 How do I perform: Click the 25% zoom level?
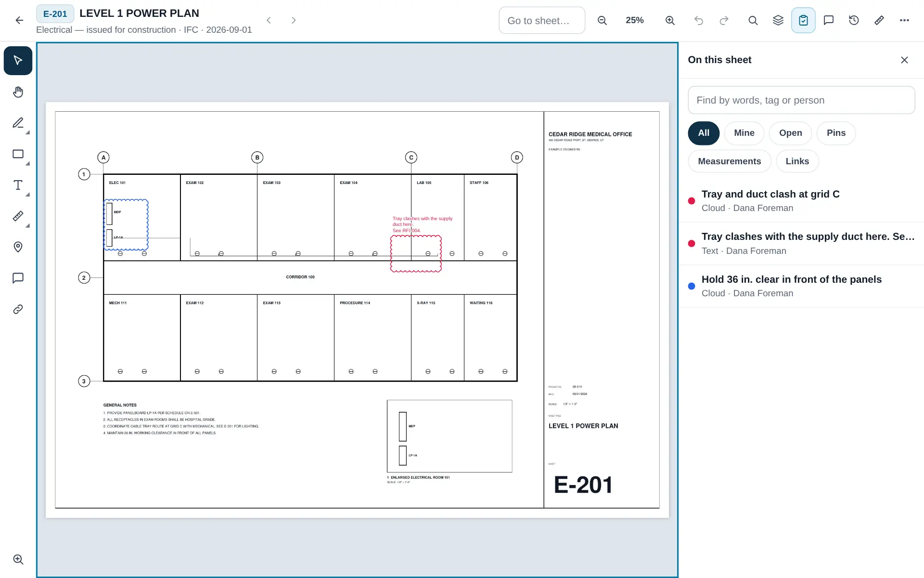point(635,20)
